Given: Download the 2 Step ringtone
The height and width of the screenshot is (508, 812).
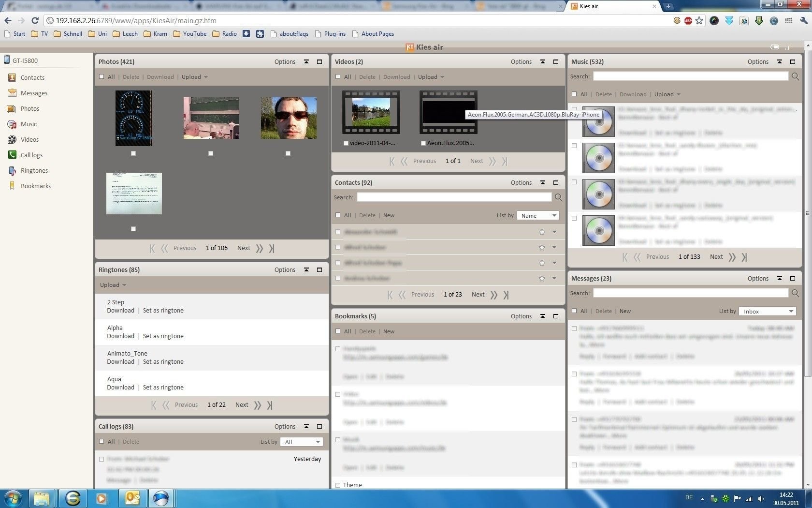Looking at the screenshot, I should tap(120, 311).
